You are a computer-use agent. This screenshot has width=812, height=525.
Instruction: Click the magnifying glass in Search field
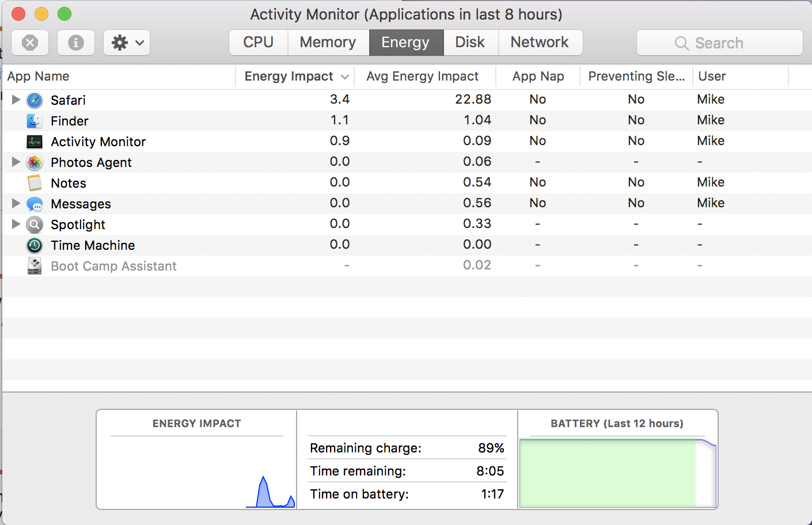[682, 43]
